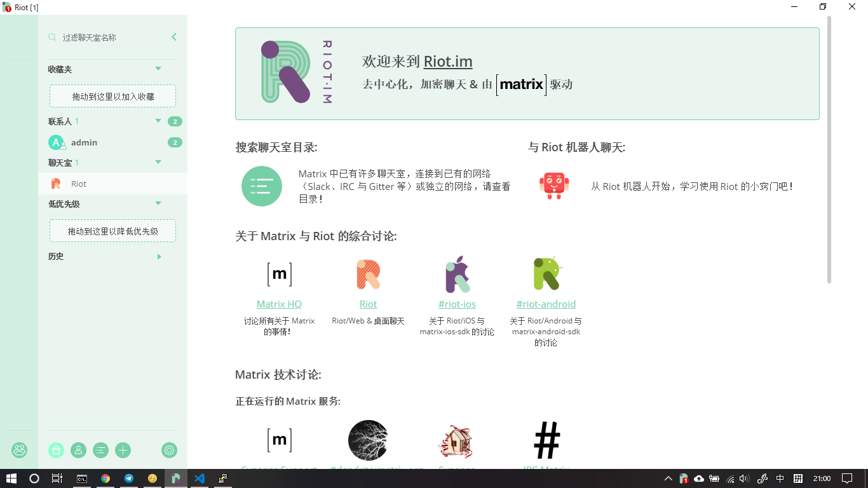Collapse the 收藏夹 section

158,69
